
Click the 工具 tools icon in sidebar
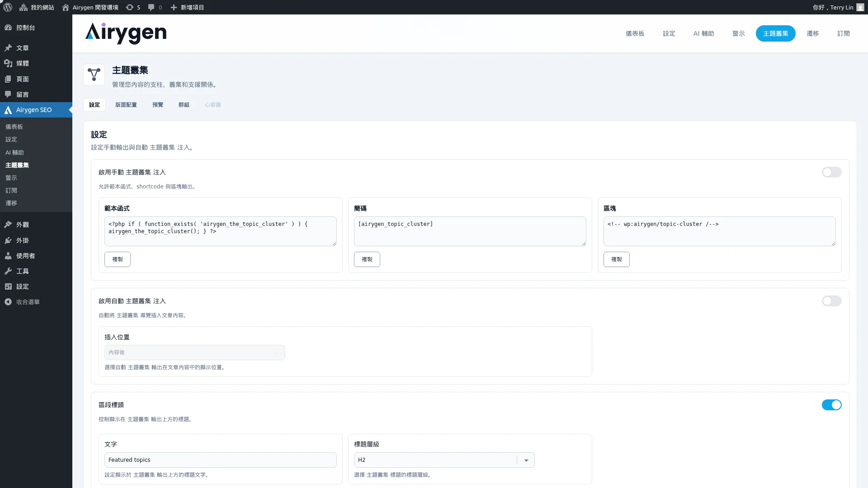click(8, 271)
